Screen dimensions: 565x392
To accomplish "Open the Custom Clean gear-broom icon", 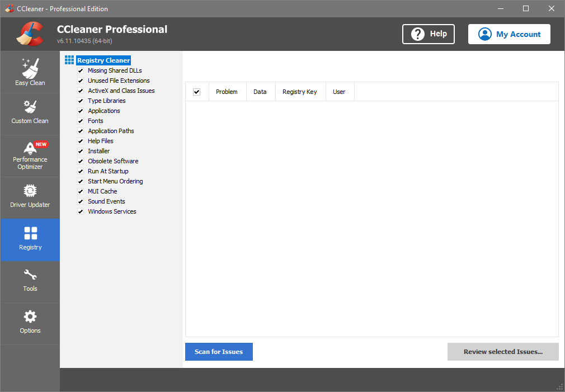I will click(30, 107).
